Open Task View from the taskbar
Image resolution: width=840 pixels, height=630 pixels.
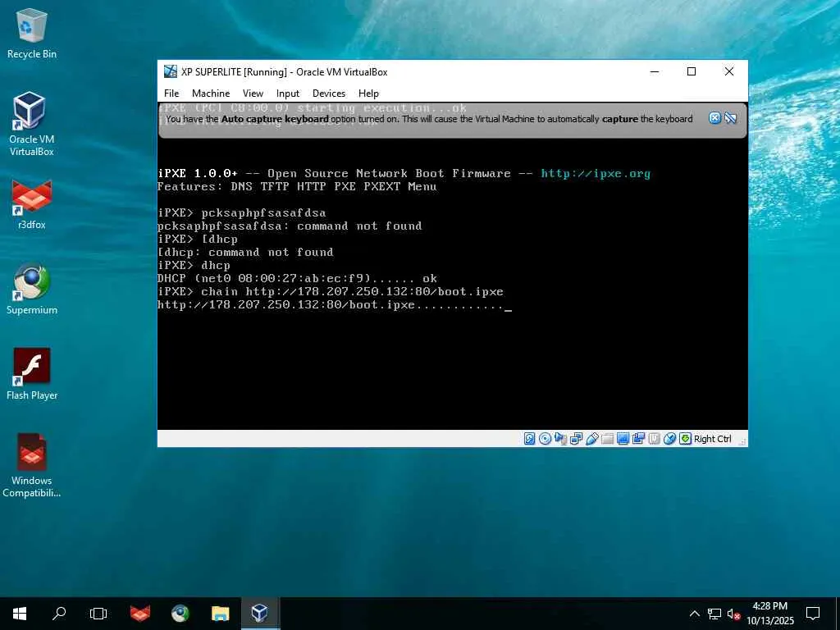point(98,614)
